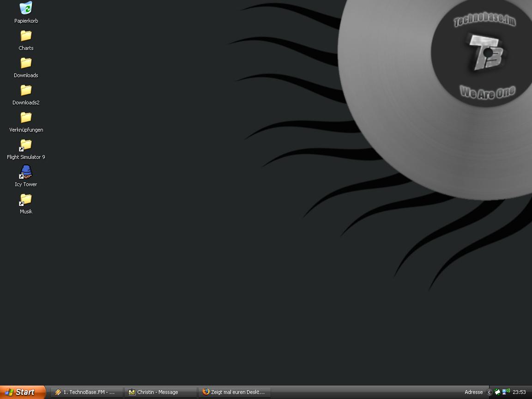Click the green messenger tray icon
532x399 pixels.
497,392
